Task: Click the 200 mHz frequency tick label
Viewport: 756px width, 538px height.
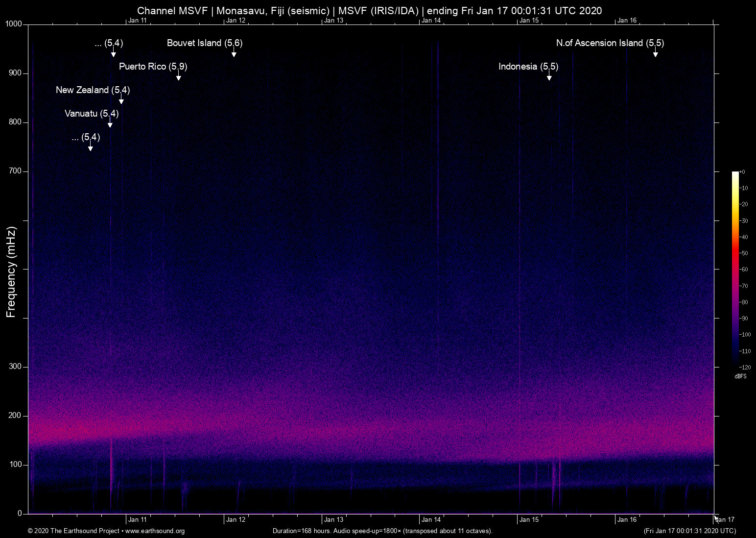Action: coord(16,416)
